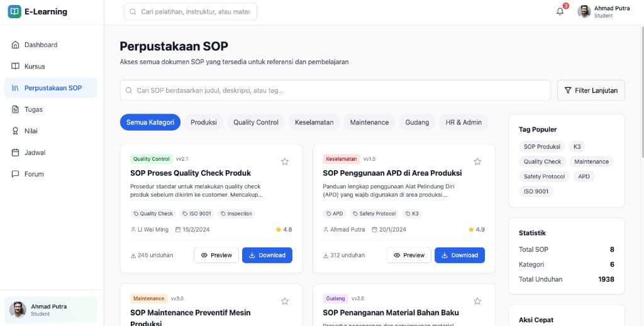Select K3 in Tag Populer

point(577,147)
